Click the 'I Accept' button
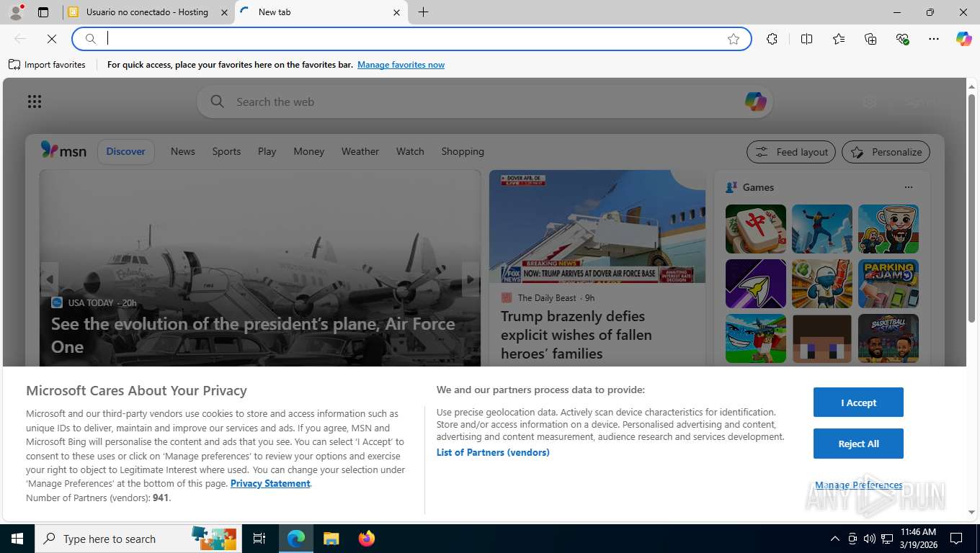Viewport: 980px width, 553px height. point(858,403)
